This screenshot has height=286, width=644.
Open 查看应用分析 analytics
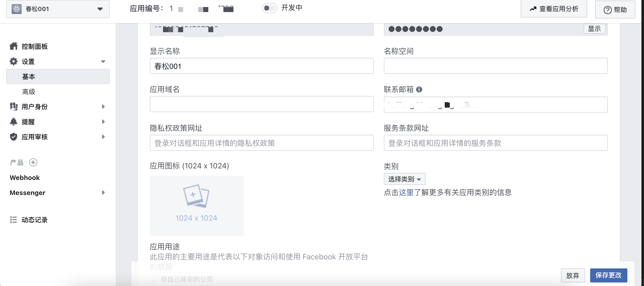(x=554, y=9)
